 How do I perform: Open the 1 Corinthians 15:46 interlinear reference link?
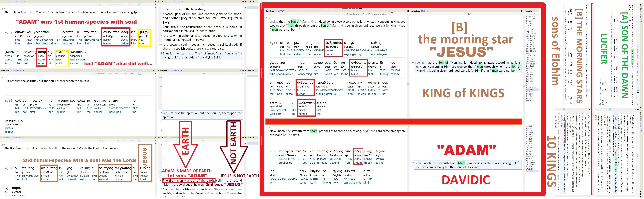pyautogui.click(x=18, y=70)
